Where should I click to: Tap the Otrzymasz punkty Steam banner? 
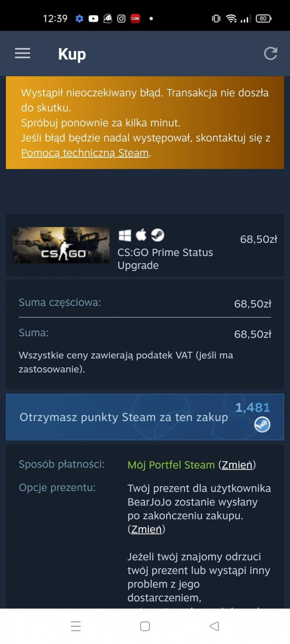(145, 417)
